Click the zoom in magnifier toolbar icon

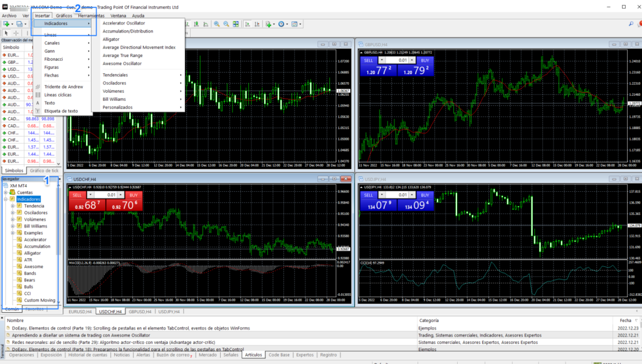pyautogui.click(x=216, y=24)
